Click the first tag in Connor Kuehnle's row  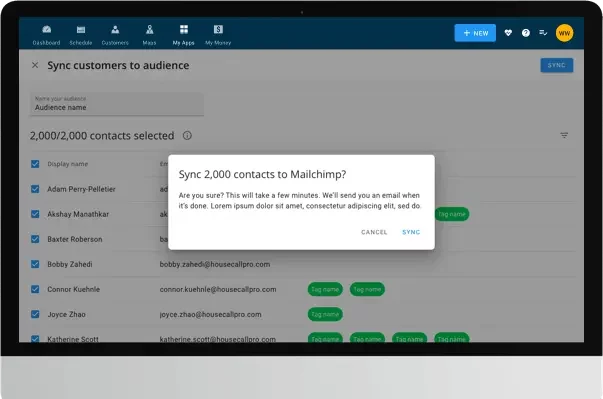[x=325, y=289]
